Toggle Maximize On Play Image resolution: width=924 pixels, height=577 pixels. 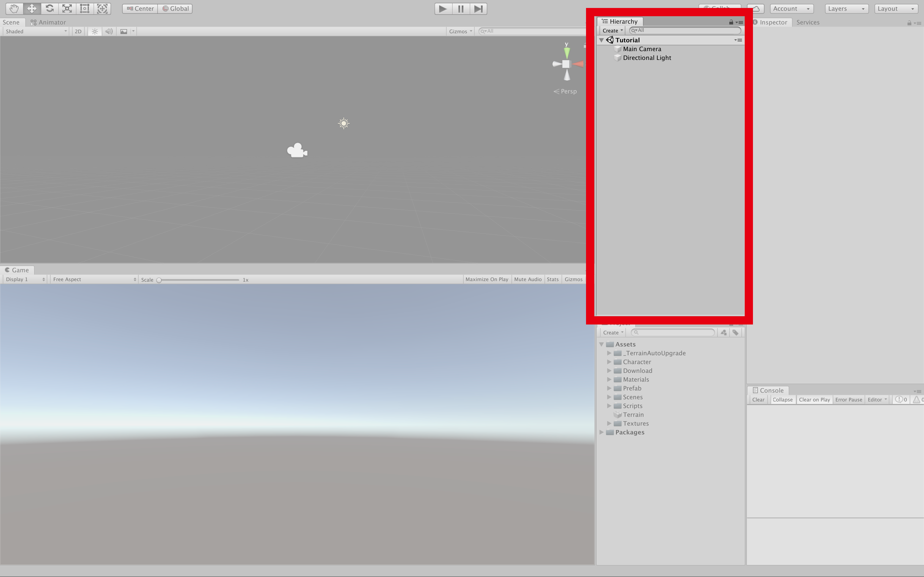point(486,279)
